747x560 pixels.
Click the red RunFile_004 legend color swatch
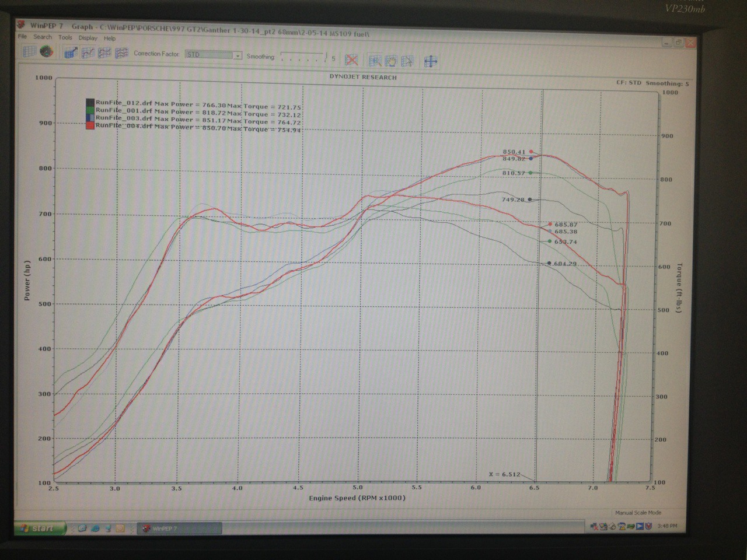[90, 124]
